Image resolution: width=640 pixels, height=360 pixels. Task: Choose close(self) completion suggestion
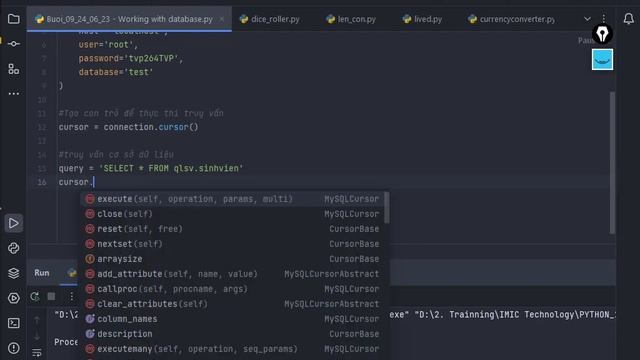tap(232, 214)
